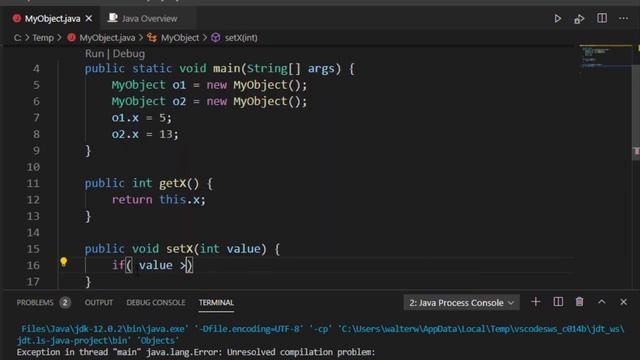Image resolution: width=640 pixels, height=360 pixels.
Task: Open the C: breadcrumb segment
Action: 18,38
